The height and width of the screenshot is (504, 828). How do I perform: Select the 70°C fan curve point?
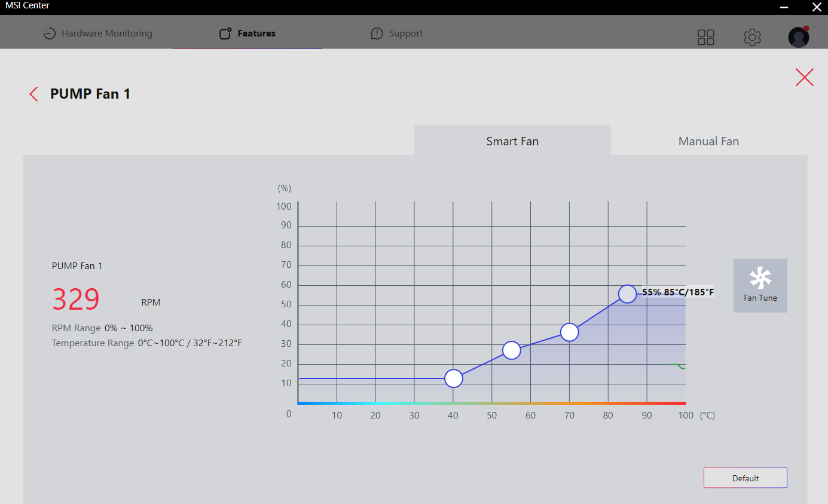click(x=570, y=332)
